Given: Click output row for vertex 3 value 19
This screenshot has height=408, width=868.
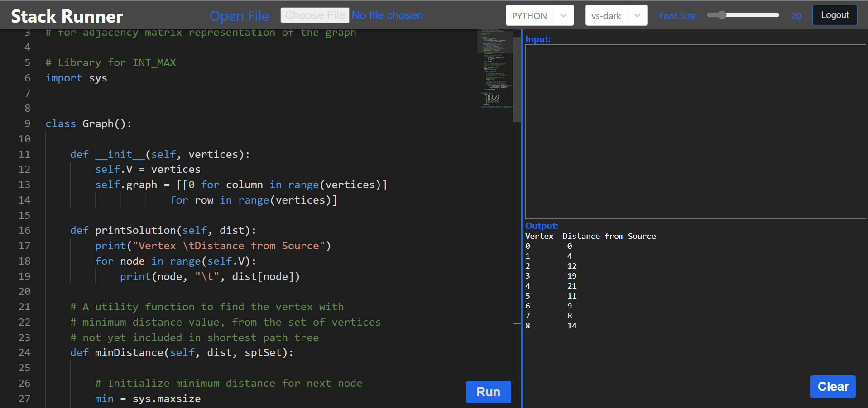Looking at the screenshot, I should coord(551,276).
